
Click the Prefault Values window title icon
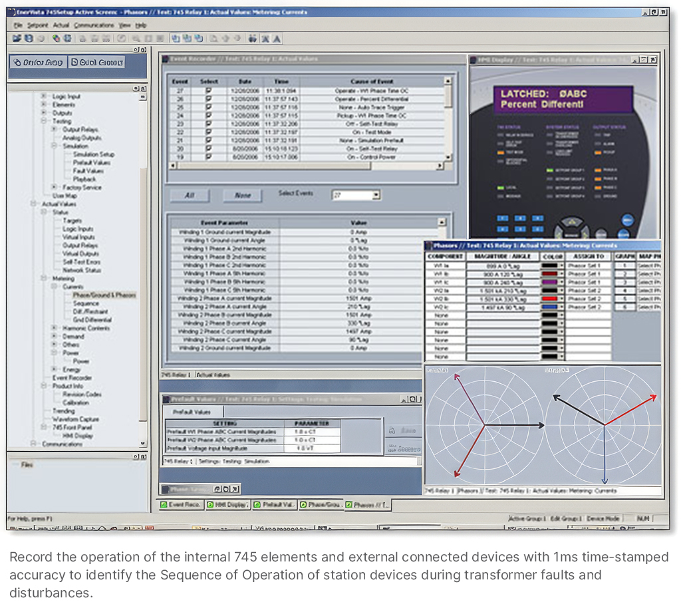pos(166,399)
